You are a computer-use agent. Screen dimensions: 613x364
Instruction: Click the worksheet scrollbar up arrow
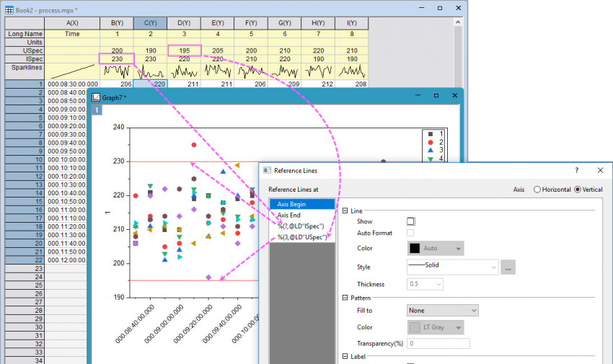(458, 22)
